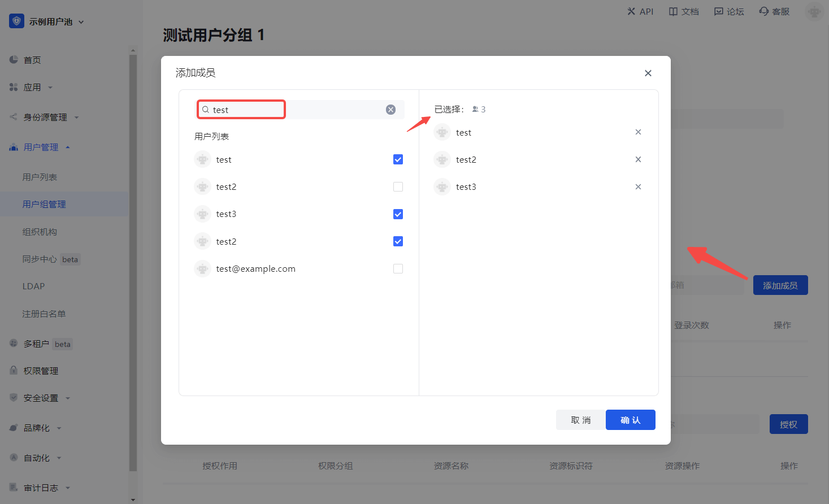Clear the search field with the X icon
829x504 pixels.
pyautogui.click(x=390, y=110)
